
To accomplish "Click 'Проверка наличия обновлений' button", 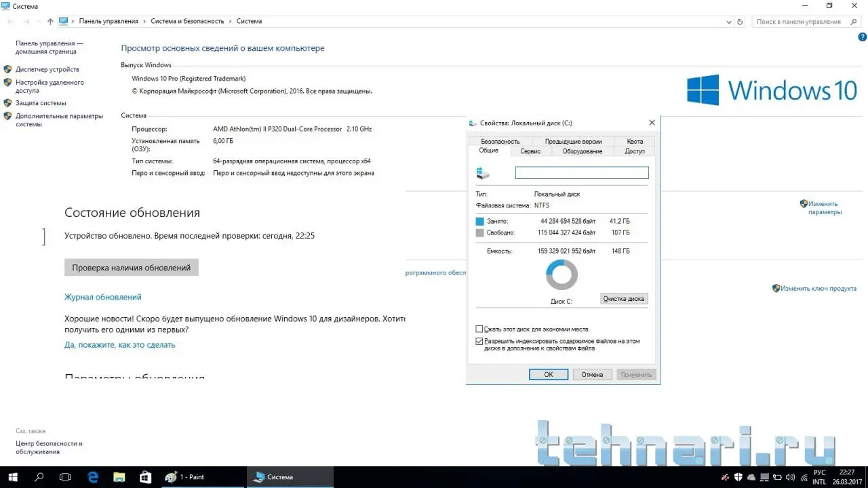I will 132,268.
